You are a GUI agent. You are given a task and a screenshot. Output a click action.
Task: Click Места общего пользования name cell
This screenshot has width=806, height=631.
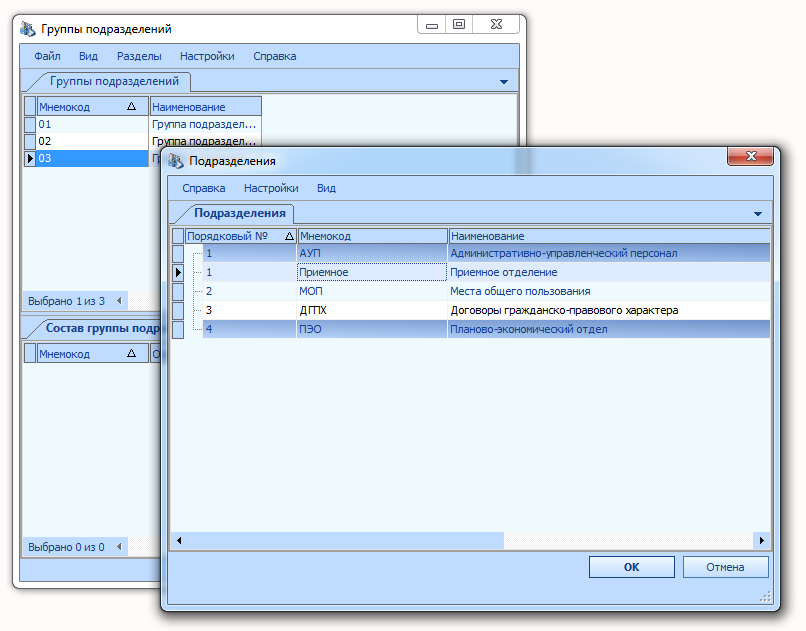(609, 291)
